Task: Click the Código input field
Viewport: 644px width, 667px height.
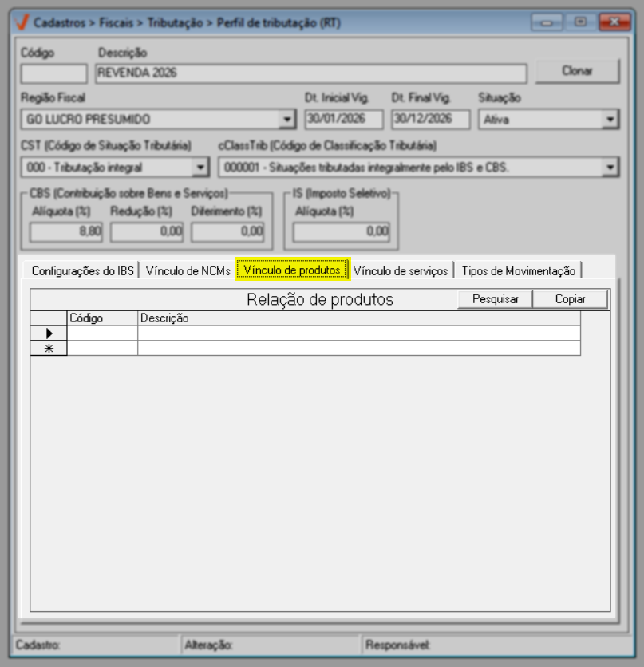Action: click(54, 73)
